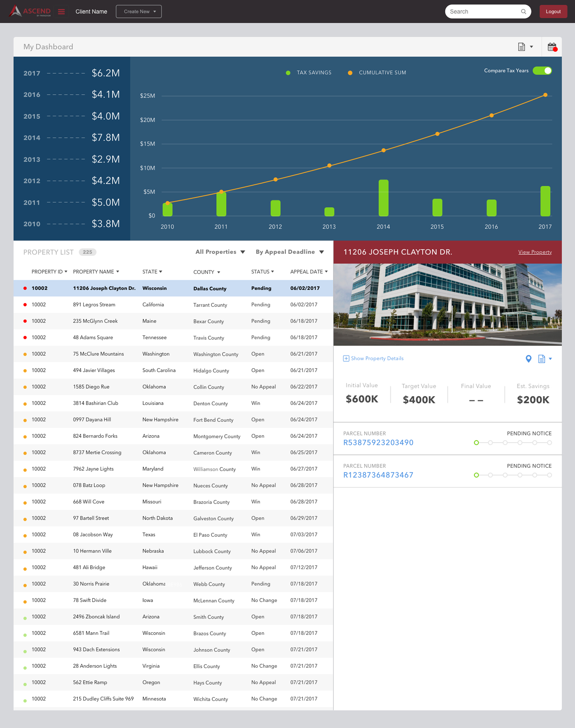Screen dimensions: 575x728
Task: Click the search magnifier icon
Action: [x=523, y=12]
